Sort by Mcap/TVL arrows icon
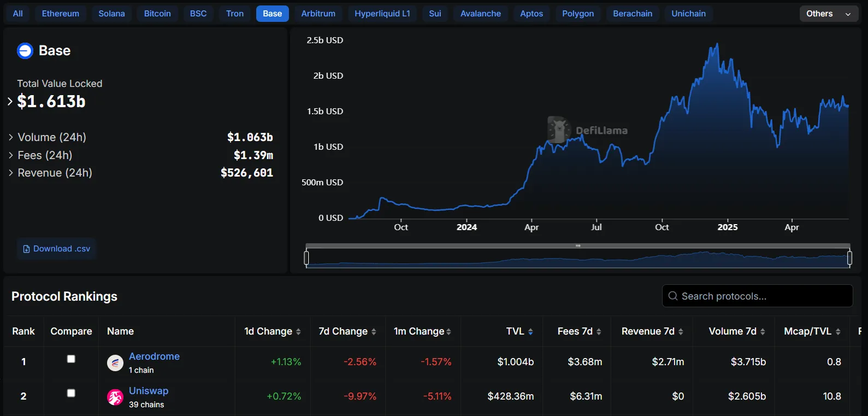868x416 pixels. 838,332
